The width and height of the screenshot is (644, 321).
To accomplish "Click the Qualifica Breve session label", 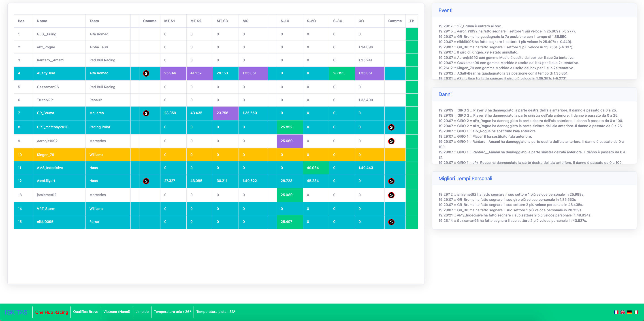I will (85, 312).
